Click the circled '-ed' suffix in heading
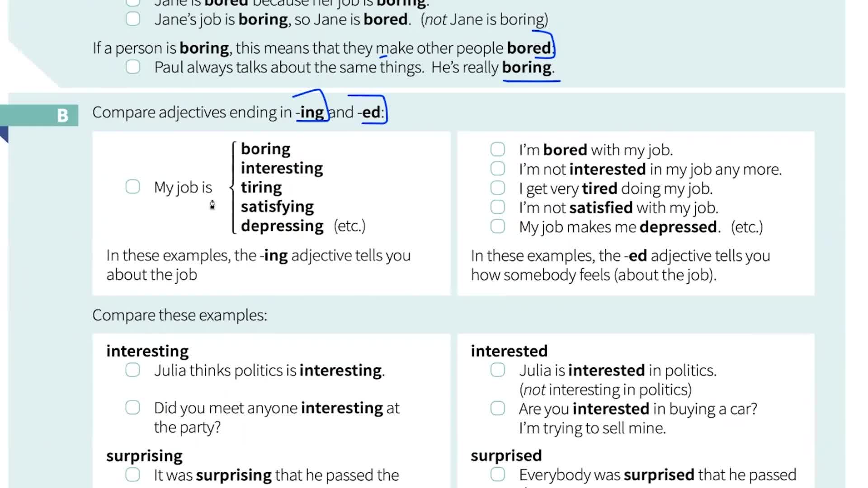This screenshot has height=488, width=868. pyautogui.click(x=371, y=112)
